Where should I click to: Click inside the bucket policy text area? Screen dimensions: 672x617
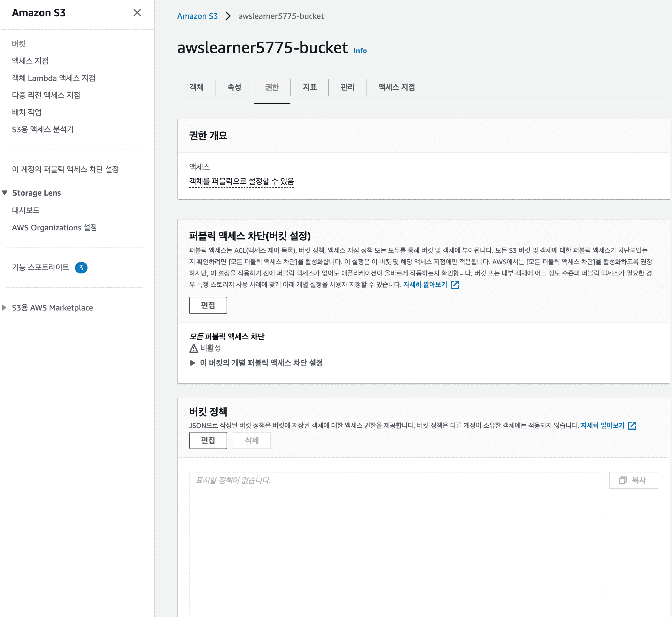(x=396, y=544)
